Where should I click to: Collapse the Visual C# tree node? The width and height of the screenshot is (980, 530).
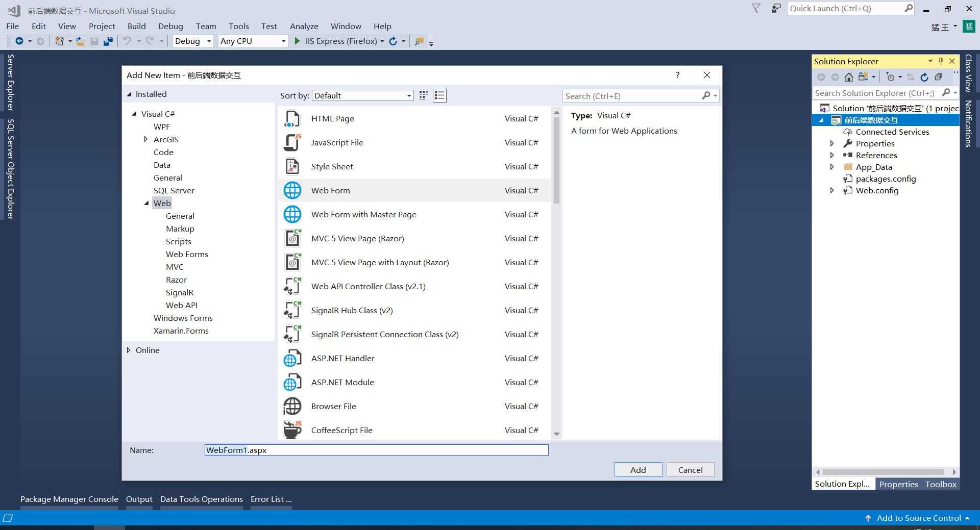(134, 114)
